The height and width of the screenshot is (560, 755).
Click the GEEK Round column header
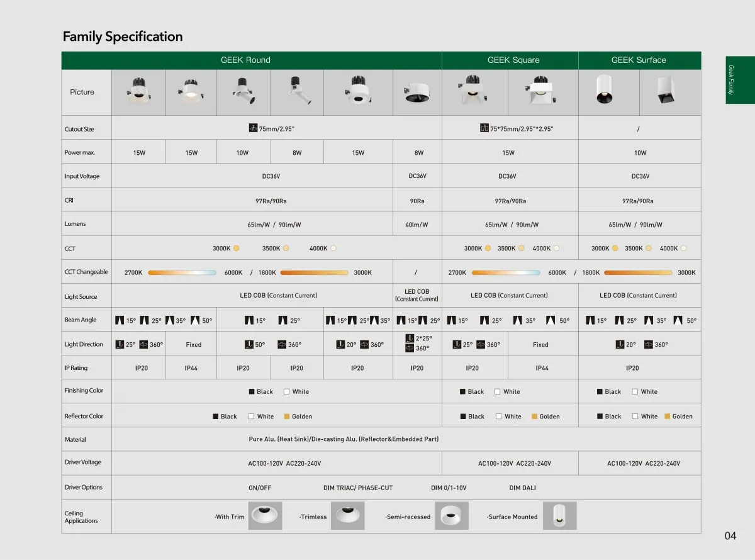pos(245,60)
